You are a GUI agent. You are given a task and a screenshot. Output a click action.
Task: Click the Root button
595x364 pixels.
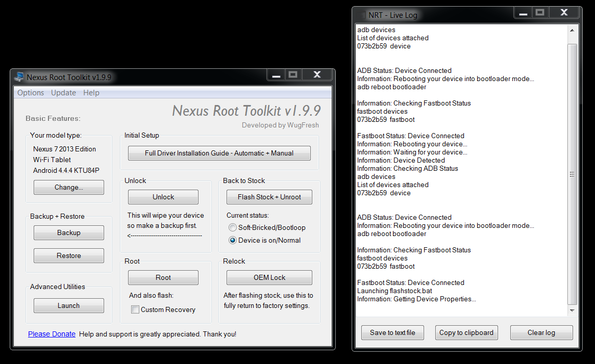pos(163,277)
